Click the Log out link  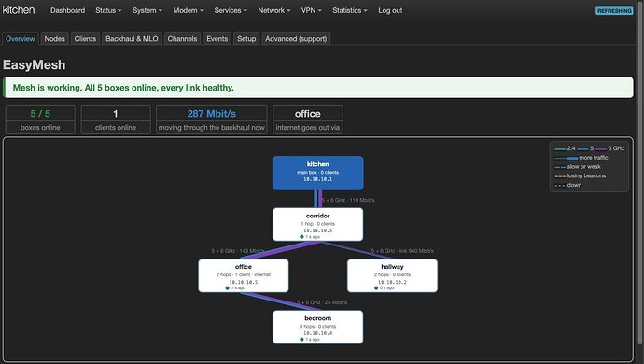click(x=390, y=10)
